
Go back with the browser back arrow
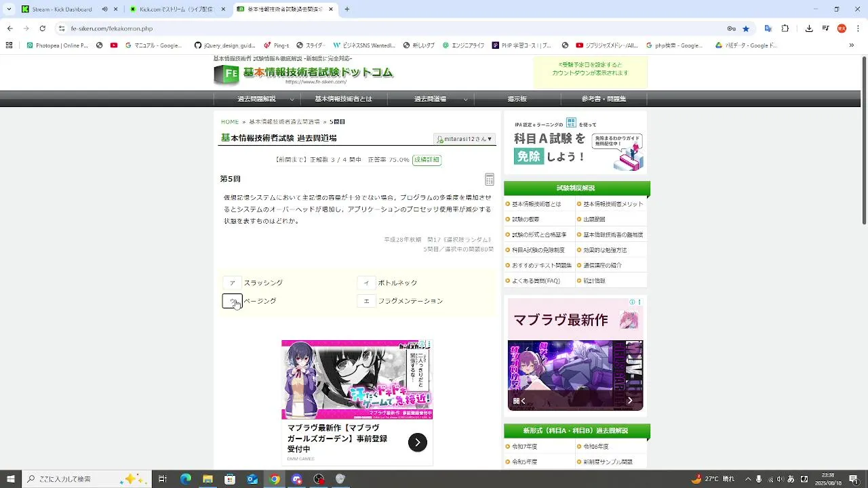9,28
